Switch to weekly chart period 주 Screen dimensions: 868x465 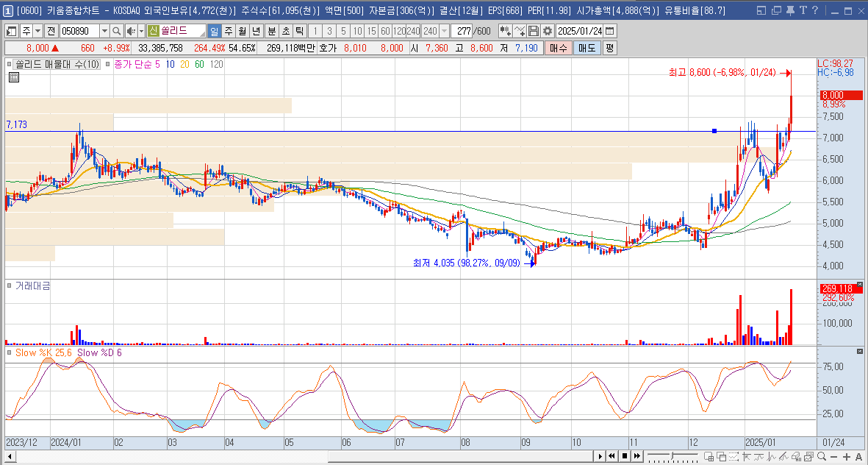coord(228,31)
